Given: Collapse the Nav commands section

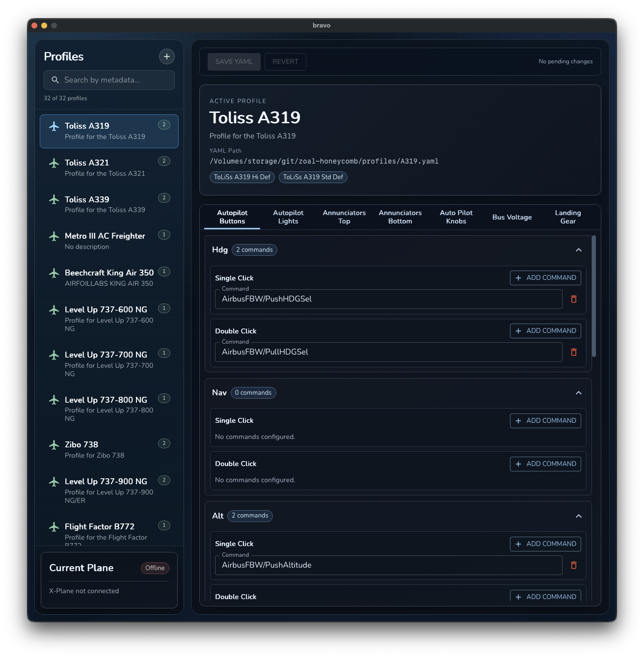Looking at the screenshot, I should click(x=579, y=393).
